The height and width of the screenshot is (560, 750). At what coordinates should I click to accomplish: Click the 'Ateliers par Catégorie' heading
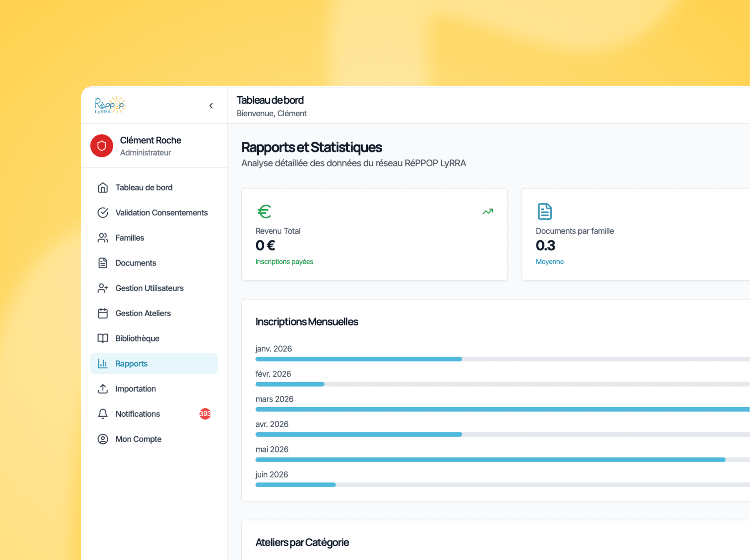tap(302, 542)
